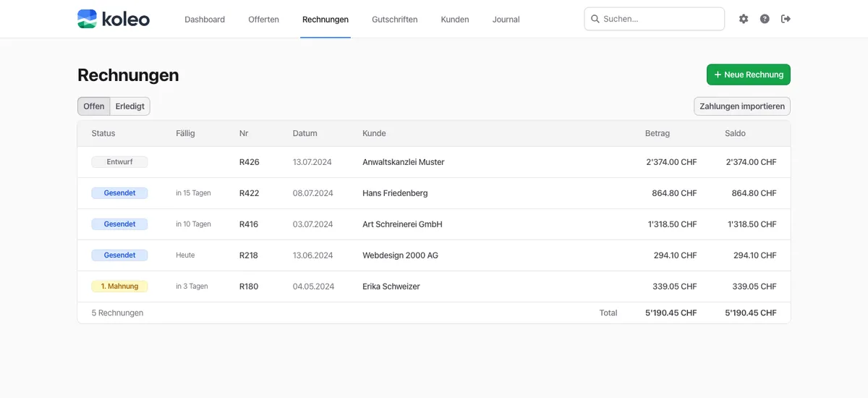Open the Dashboard tab

(x=205, y=20)
